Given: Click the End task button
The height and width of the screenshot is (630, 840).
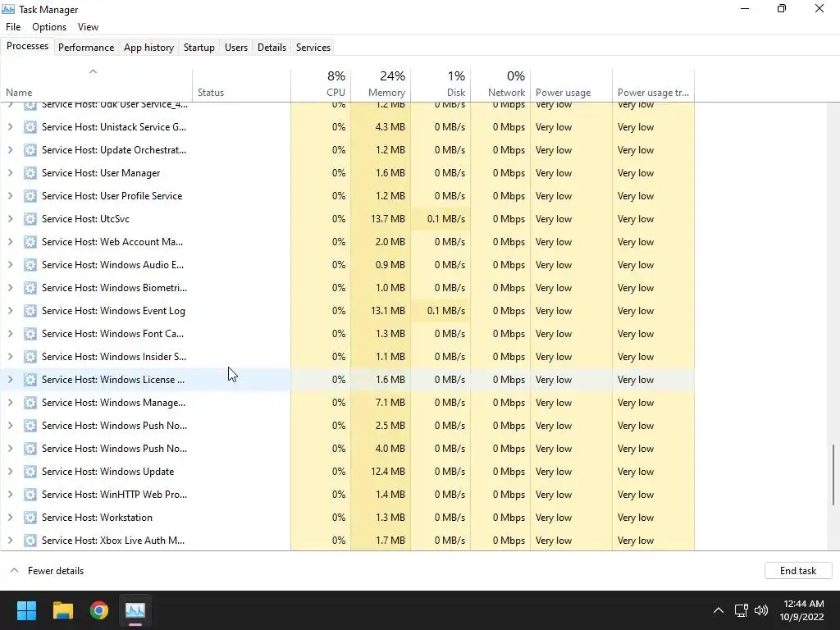Looking at the screenshot, I should (798, 571).
